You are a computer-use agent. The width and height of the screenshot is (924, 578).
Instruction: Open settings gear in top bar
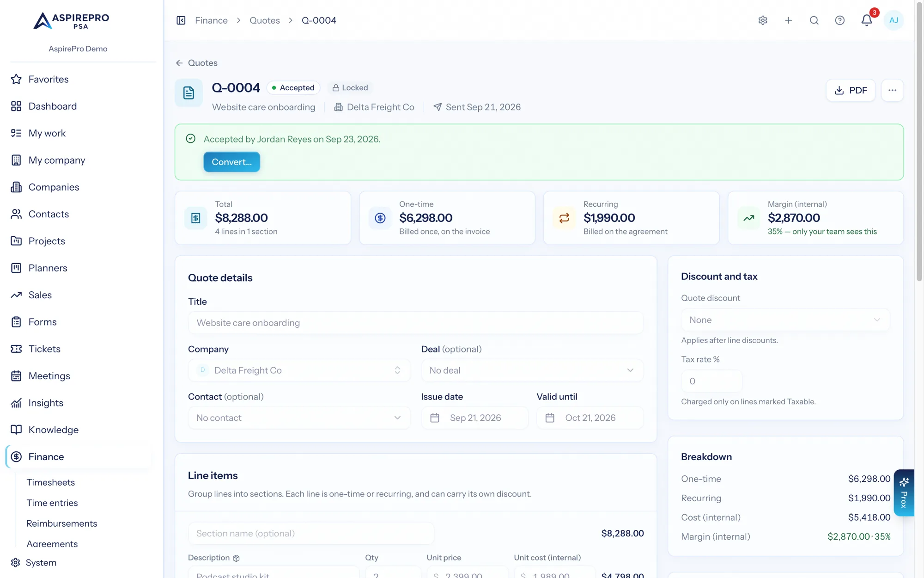point(763,20)
